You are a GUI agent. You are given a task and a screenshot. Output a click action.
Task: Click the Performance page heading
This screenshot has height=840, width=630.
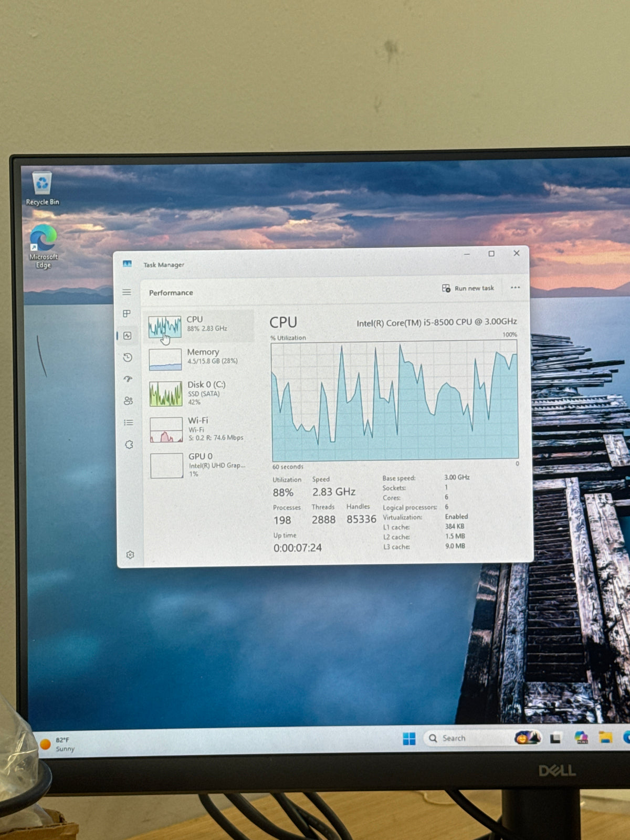coord(171,292)
